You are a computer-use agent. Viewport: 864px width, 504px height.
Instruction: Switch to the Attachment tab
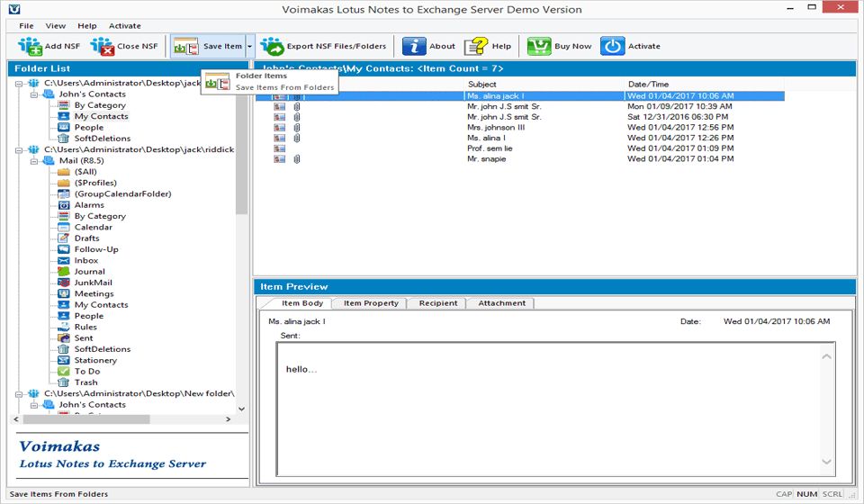coord(501,303)
